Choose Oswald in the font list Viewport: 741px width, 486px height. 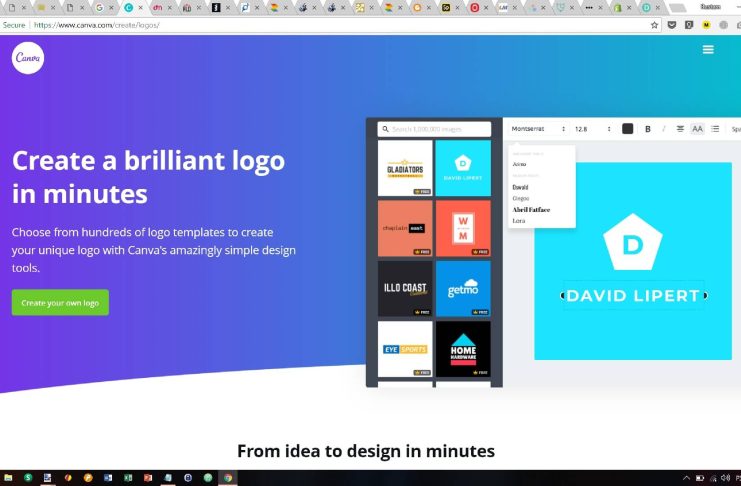coord(520,187)
